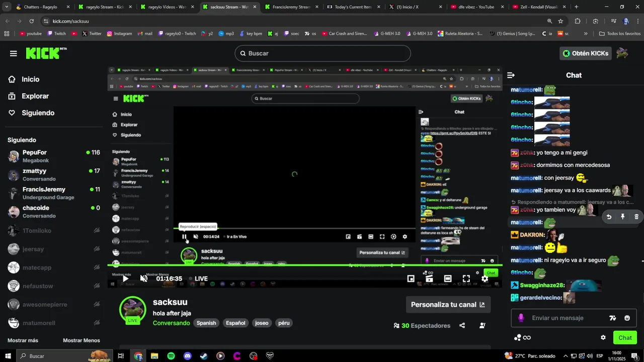The image size is (644, 362).
Task: Collapse the chat panel with its arrow icon
Action: [x=511, y=75]
